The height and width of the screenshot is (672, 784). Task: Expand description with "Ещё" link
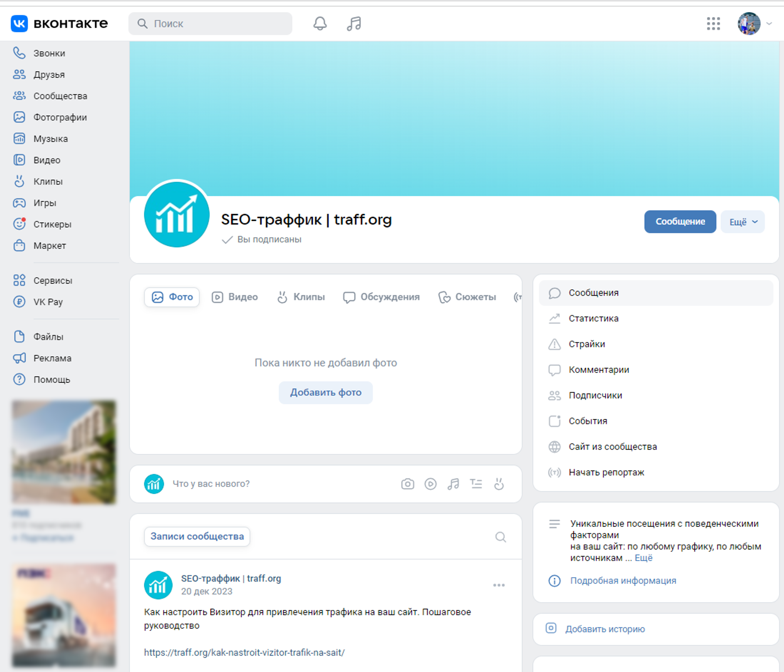(643, 558)
